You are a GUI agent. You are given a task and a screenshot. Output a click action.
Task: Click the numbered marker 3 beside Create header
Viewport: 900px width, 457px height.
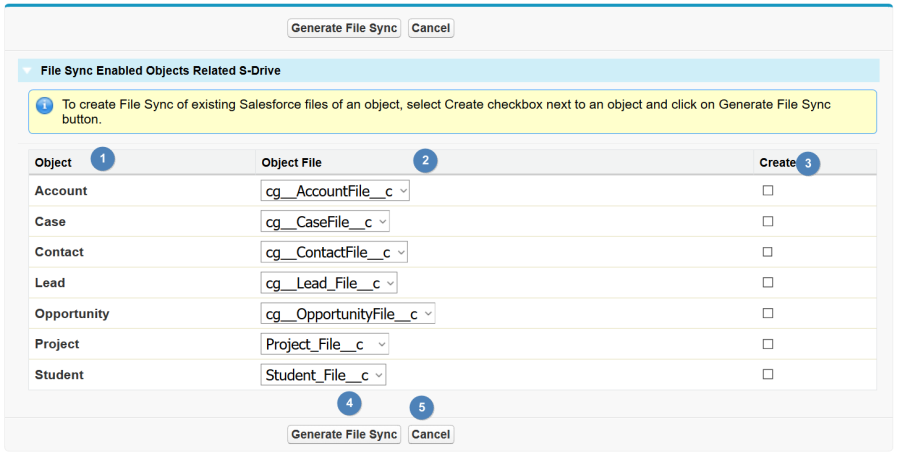pyautogui.click(x=808, y=164)
